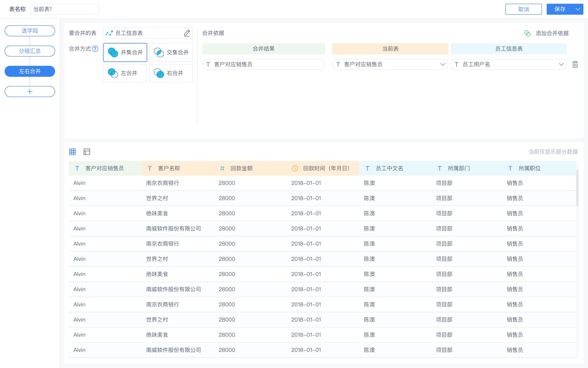Click clock icon of 回款时间 column

pyautogui.click(x=295, y=168)
